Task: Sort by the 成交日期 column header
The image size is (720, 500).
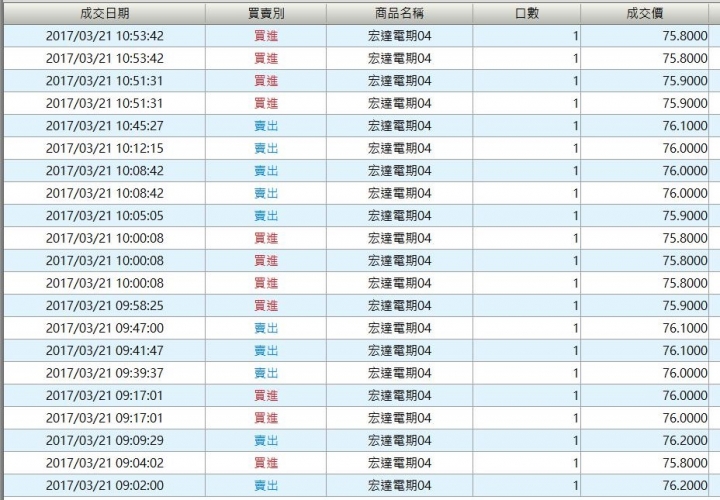Action: point(105,13)
